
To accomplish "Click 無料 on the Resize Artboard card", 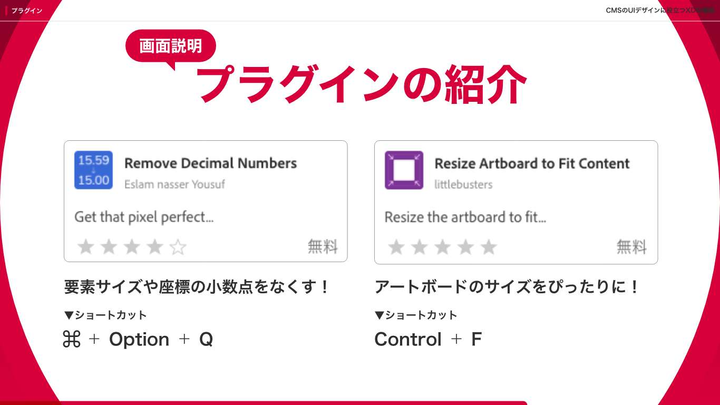I will (x=631, y=246).
